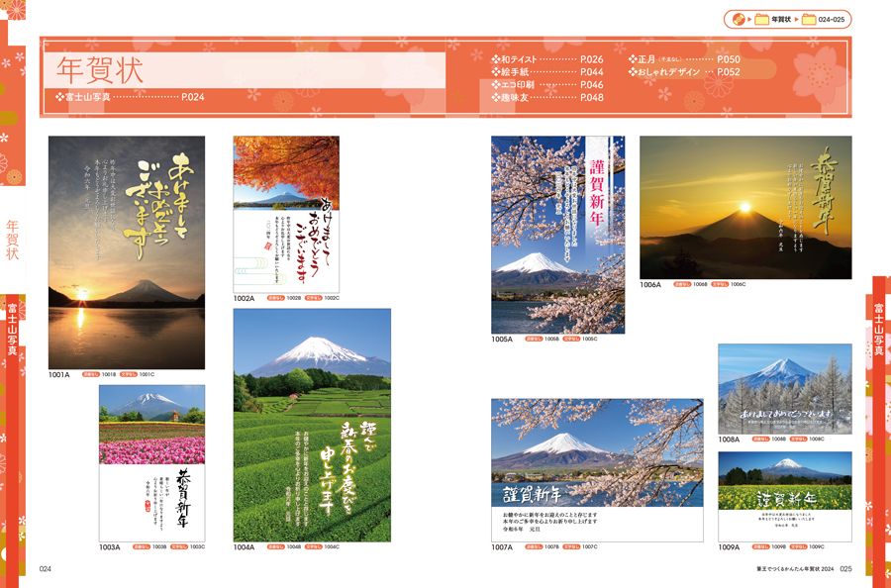891x588 pixels.
Task: Click the 添書なし badge beside 1005B
Action: click(x=534, y=340)
